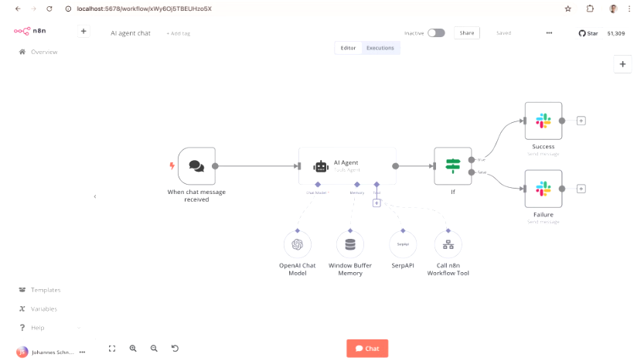Viewport: 644px width, 361px height.
Task: Open browser profile avatar
Action: tap(613, 9)
